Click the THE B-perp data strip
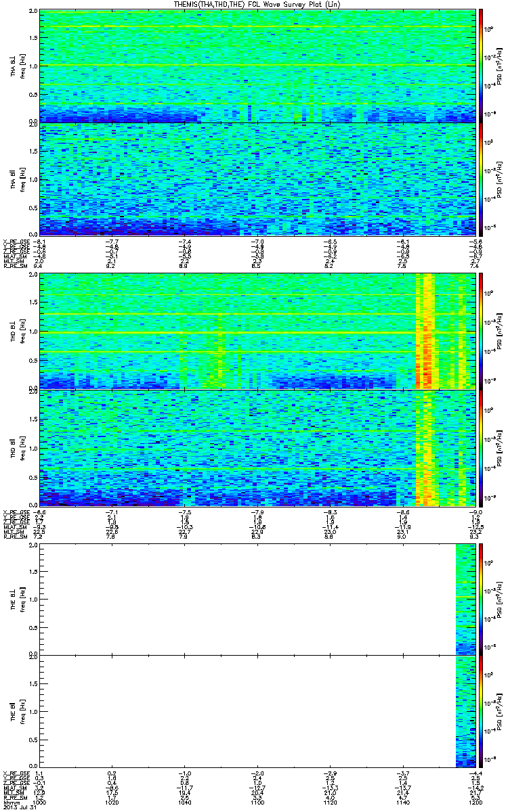Viewport: 508px width, 812px height. tap(465, 600)
